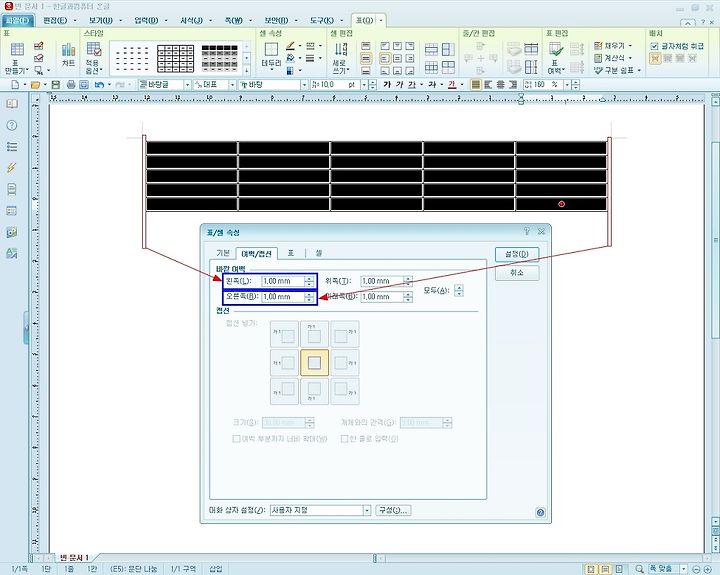The height and width of the screenshot is (575, 720).
Task: Click the undo icon in toolbar
Action: coord(99,85)
